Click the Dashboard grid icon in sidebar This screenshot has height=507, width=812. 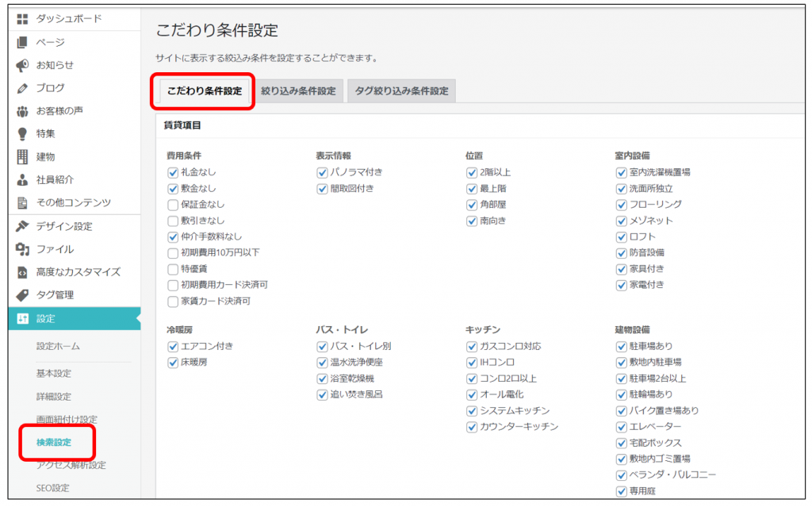[22, 19]
